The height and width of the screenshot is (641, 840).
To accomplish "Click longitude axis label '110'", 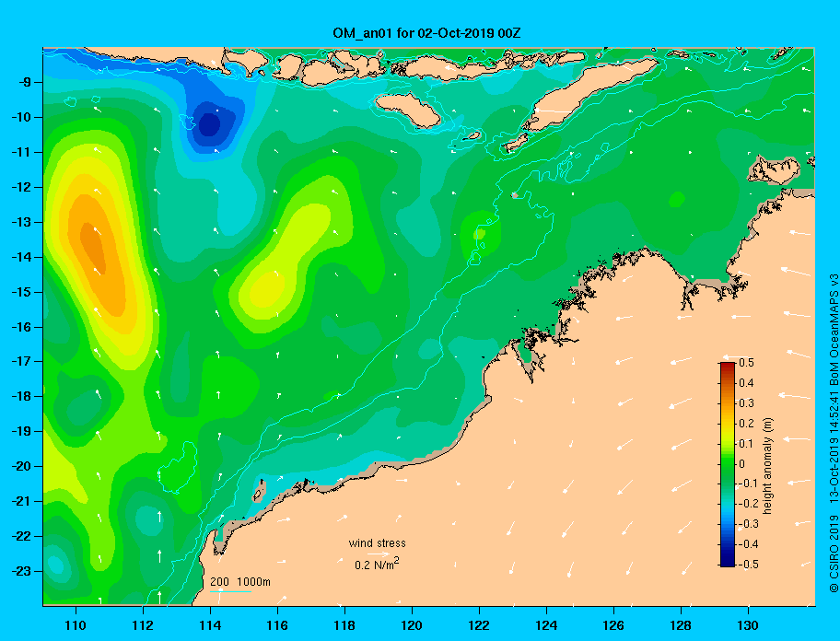I will point(76,625).
